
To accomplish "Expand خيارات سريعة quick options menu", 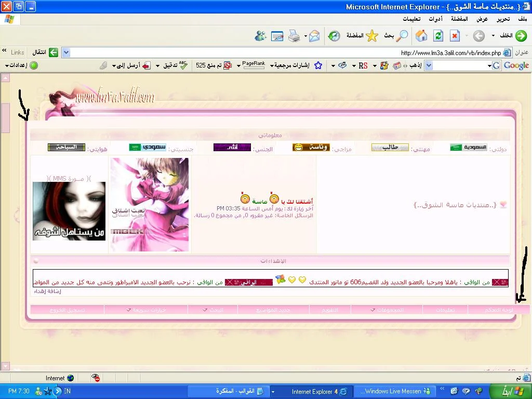I will tap(146, 310).
